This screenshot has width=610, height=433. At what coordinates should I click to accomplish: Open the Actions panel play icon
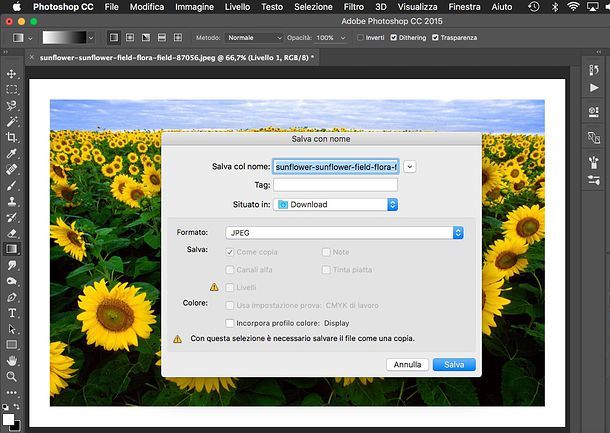click(593, 88)
